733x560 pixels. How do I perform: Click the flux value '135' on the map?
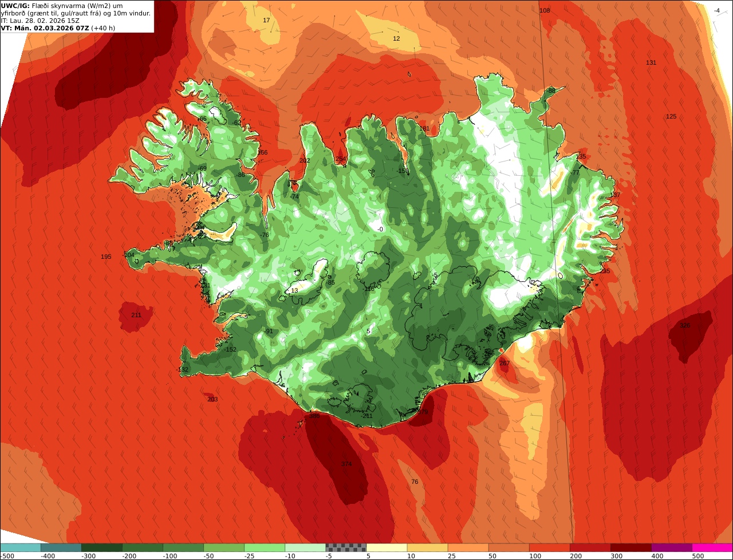[x=581, y=156]
